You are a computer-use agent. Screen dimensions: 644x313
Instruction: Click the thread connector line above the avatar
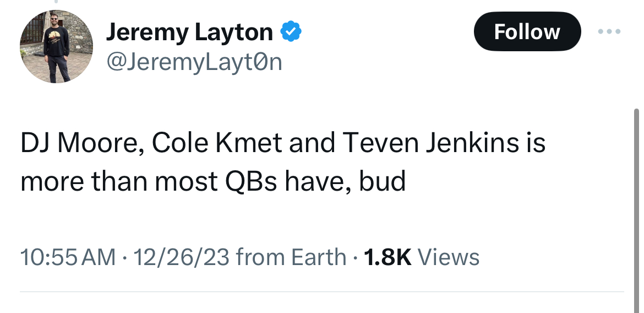click(x=56, y=2)
